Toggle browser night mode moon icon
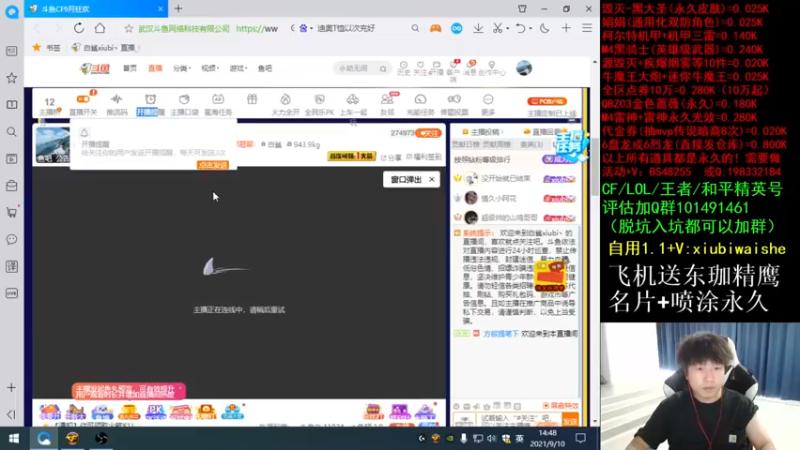The width and height of the screenshot is (800, 450). [544, 29]
